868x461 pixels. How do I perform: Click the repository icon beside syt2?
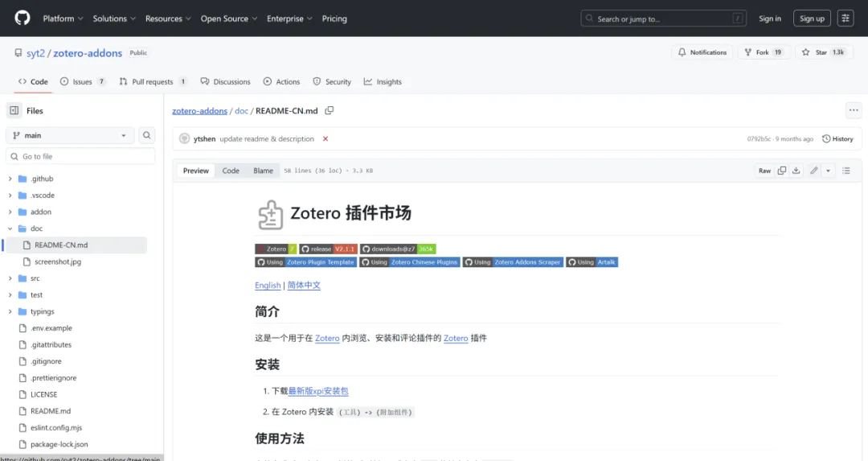[18, 52]
